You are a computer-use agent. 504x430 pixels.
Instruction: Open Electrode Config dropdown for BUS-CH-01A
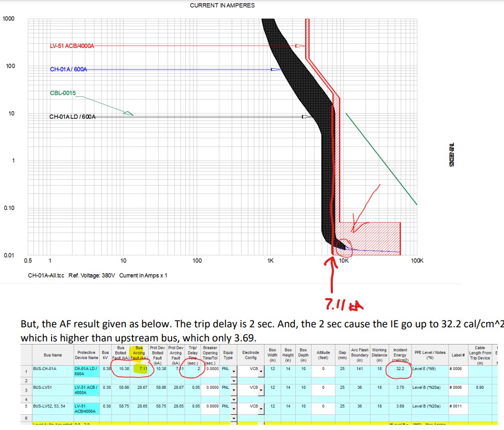point(261,371)
